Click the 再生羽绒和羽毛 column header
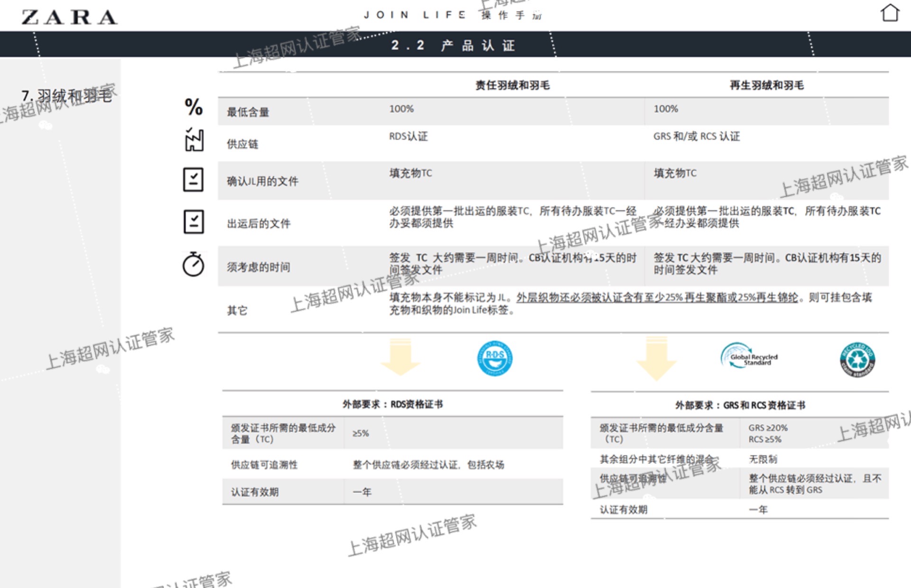 click(767, 85)
